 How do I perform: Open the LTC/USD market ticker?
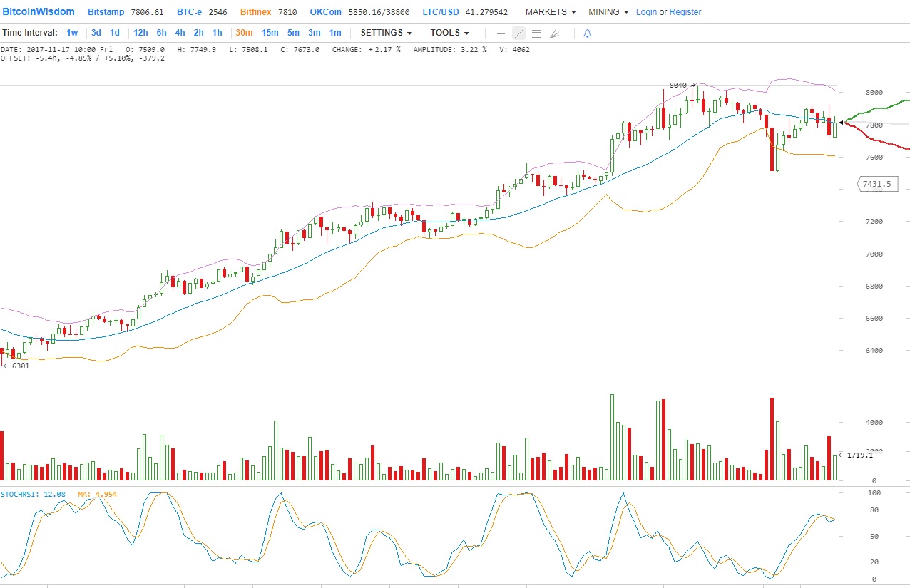[x=439, y=12]
